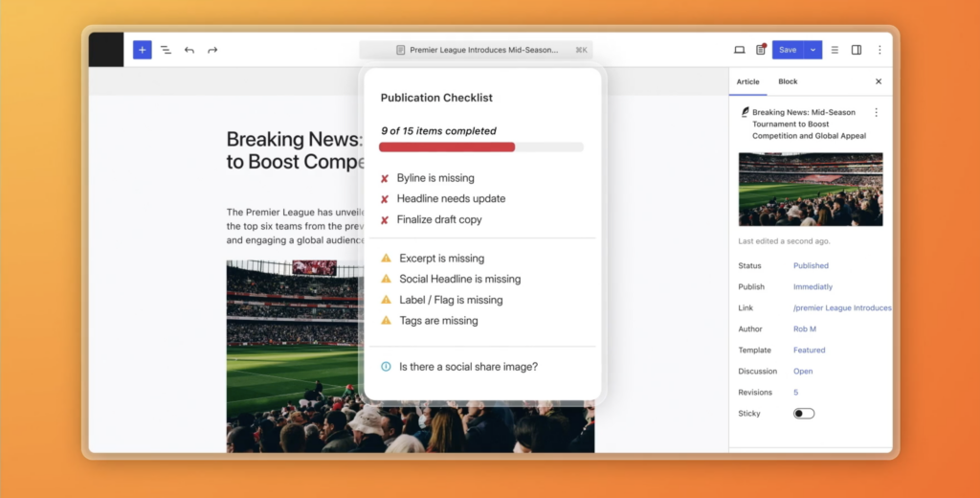Switch to the Article tab
This screenshot has width=980, height=498.
click(x=747, y=82)
